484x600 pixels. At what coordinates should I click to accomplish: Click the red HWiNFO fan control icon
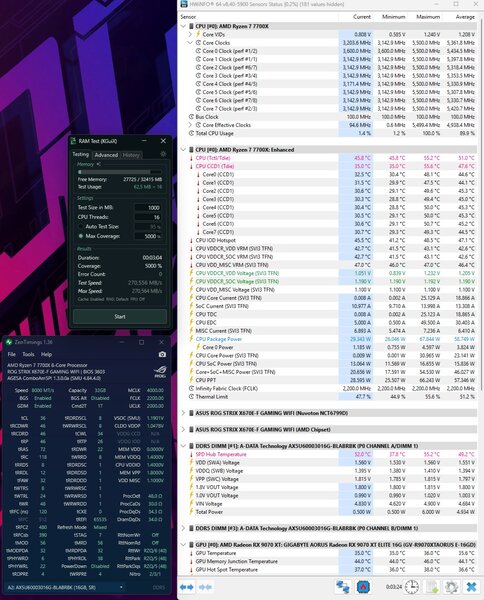coord(363,587)
